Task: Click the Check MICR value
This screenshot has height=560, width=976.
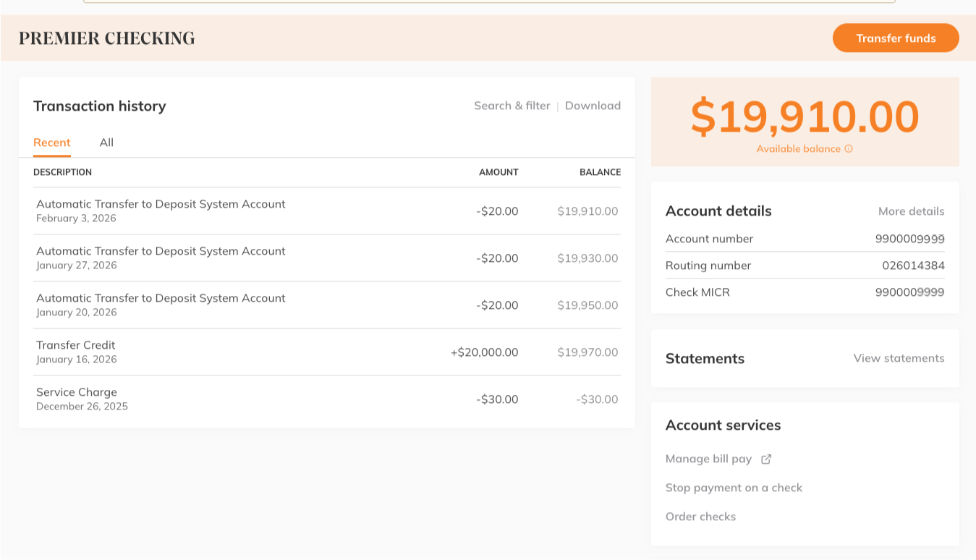Action: (x=909, y=292)
